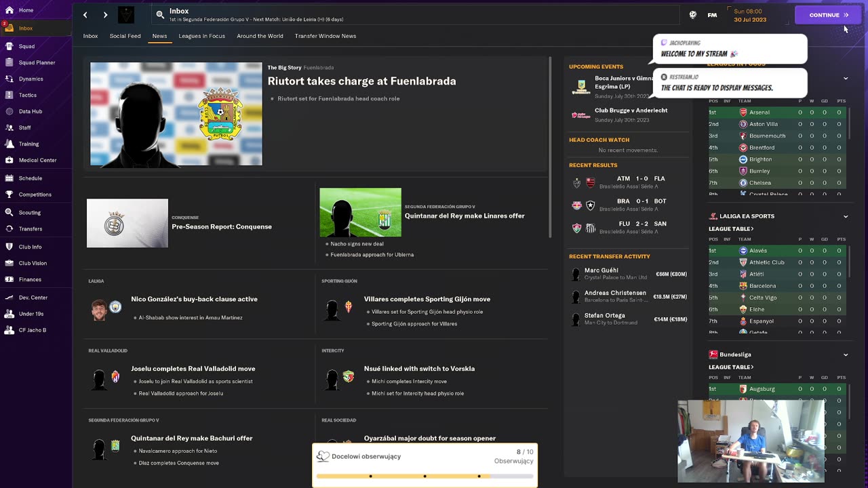
Task: Open the FM menu
Action: click(712, 15)
